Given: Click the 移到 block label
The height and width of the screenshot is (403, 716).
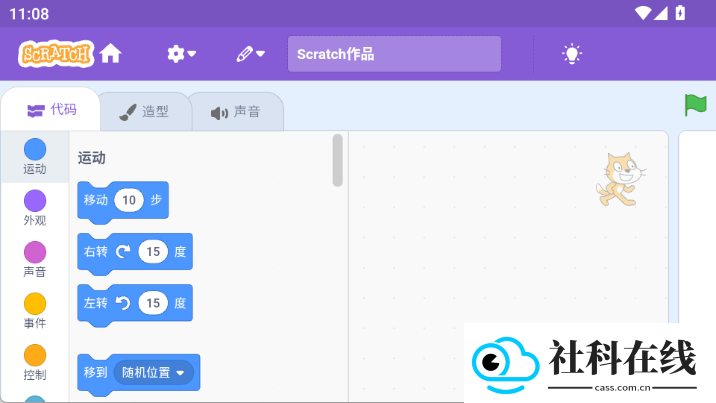Looking at the screenshot, I should tap(95, 372).
